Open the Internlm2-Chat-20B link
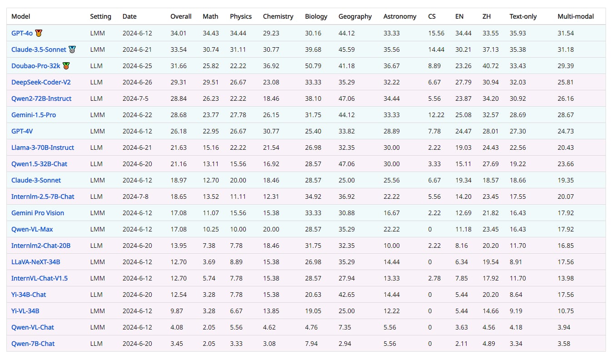 (41, 246)
